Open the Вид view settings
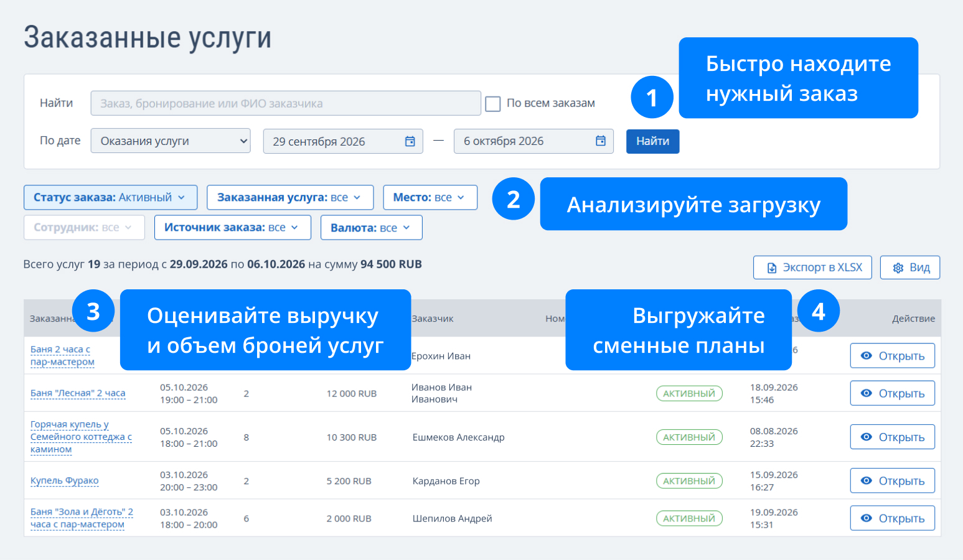This screenshot has width=963, height=560. [x=910, y=268]
